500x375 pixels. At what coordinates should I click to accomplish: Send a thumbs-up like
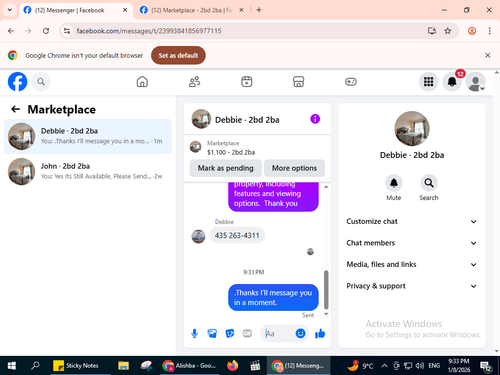320,333
